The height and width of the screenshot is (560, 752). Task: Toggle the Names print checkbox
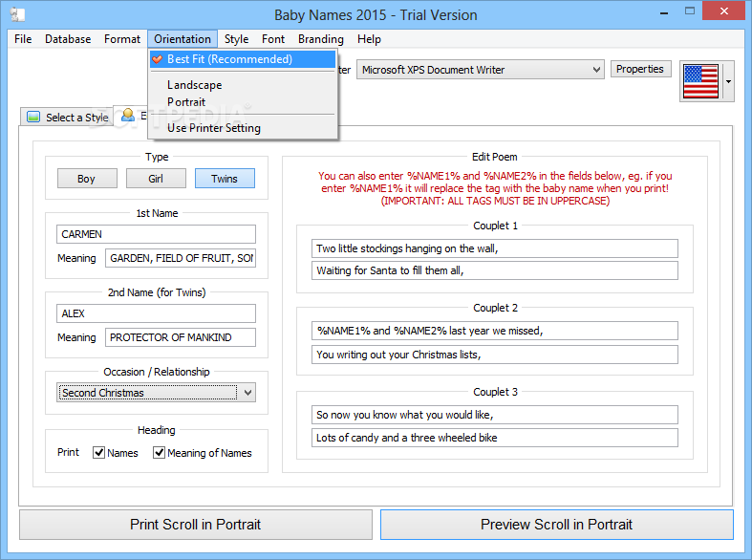tap(98, 453)
